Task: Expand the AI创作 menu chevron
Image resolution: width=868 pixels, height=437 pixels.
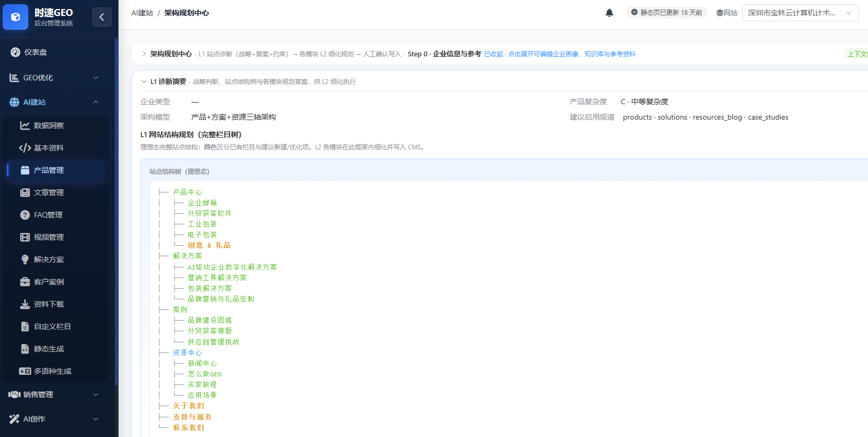Action: [96, 419]
